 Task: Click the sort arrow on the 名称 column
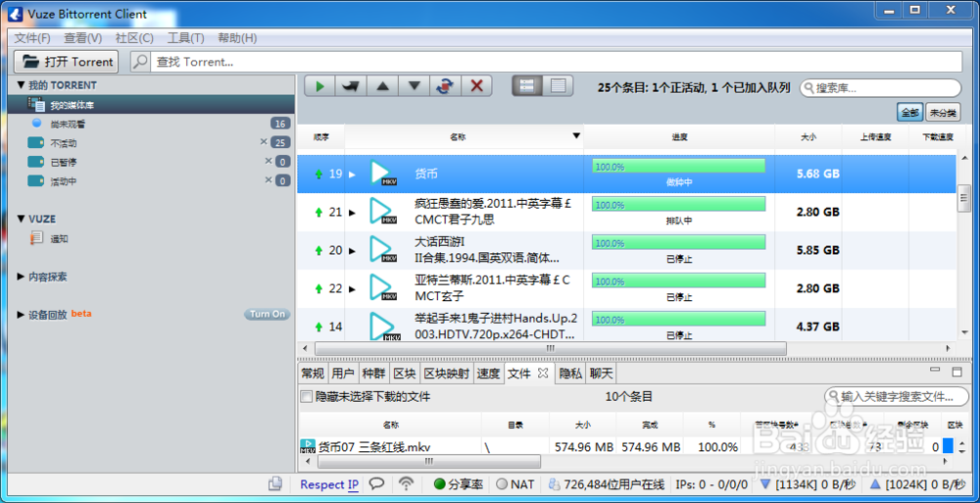pos(576,135)
